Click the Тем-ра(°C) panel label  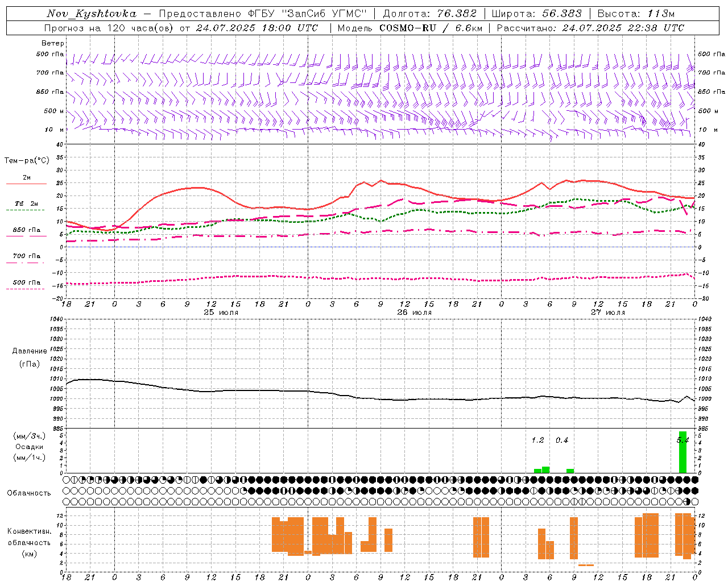pos(27,161)
